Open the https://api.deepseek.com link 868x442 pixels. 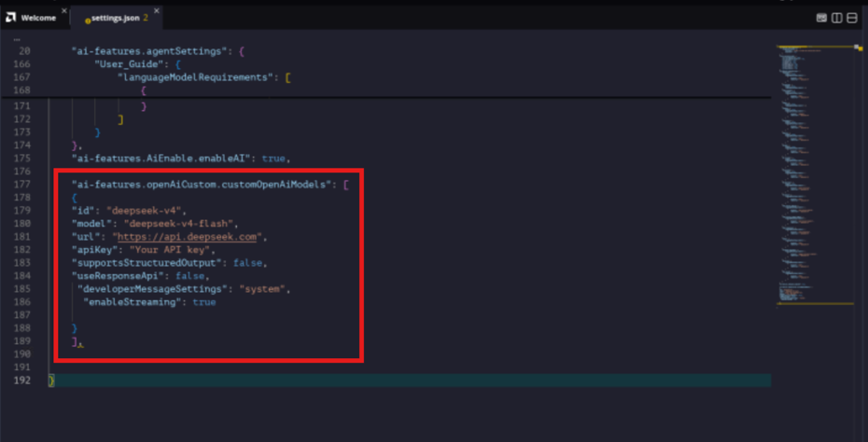[189, 237]
